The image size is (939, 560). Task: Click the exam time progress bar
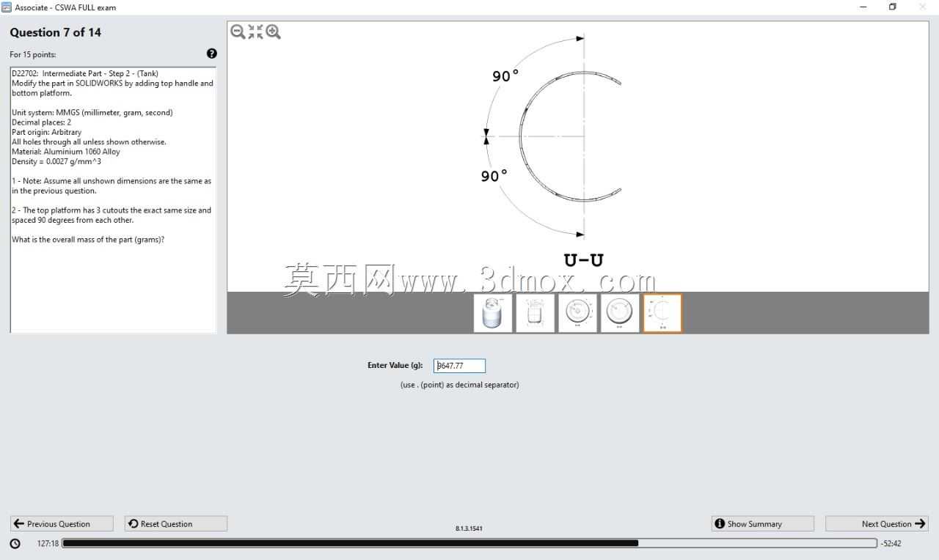469,543
